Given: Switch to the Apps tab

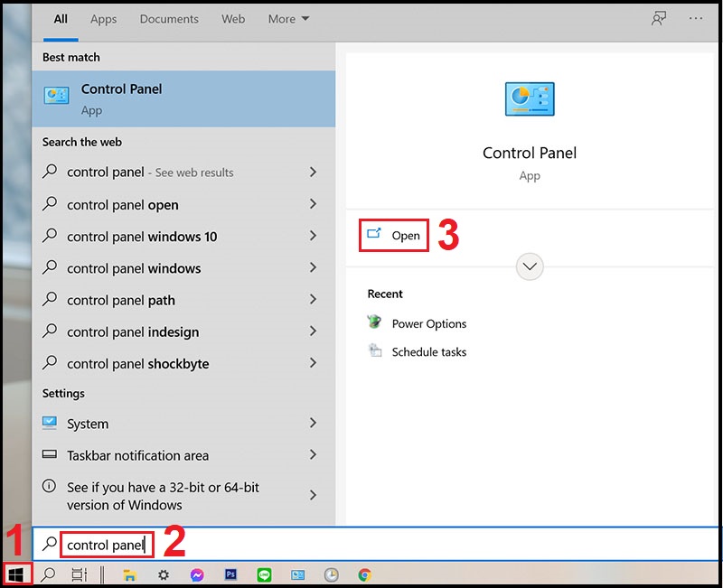Looking at the screenshot, I should coord(103,19).
